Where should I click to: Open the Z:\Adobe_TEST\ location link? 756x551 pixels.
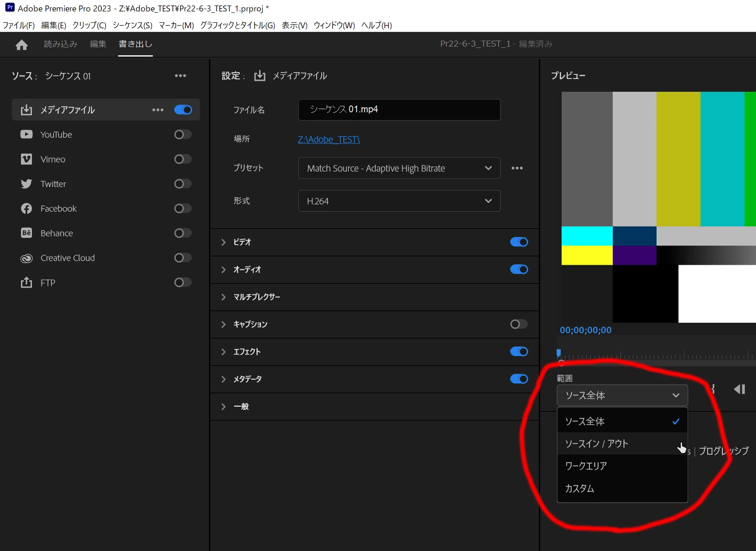[x=329, y=140]
